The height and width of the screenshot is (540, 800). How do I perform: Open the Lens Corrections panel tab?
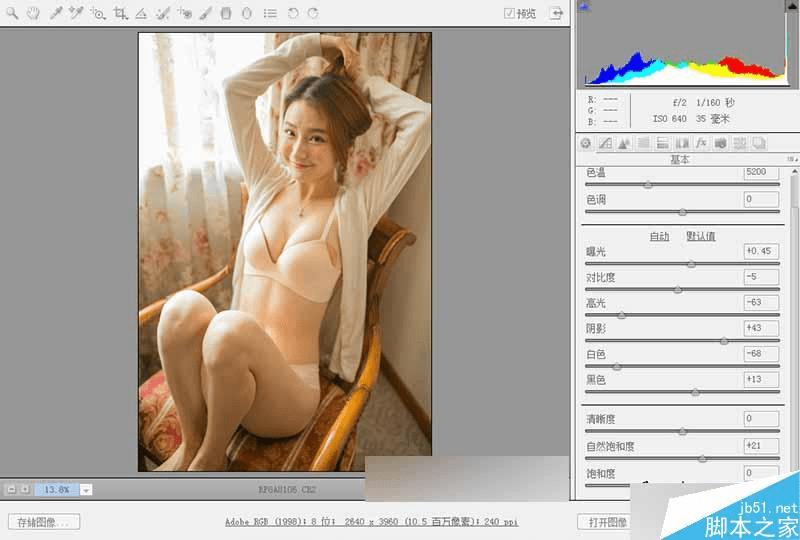[682, 143]
